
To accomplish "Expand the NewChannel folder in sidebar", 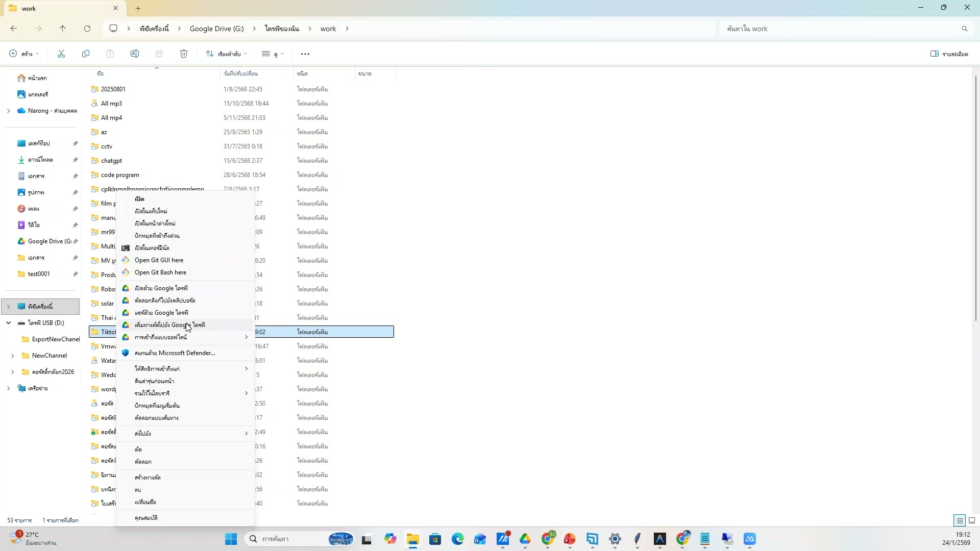I will pyautogui.click(x=13, y=356).
